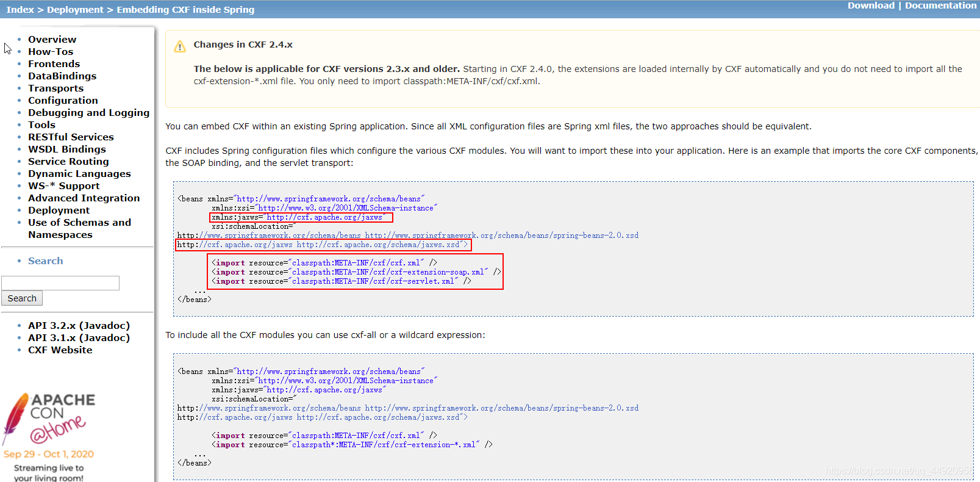Open RESTful Services sidebar link

tap(71, 137)
